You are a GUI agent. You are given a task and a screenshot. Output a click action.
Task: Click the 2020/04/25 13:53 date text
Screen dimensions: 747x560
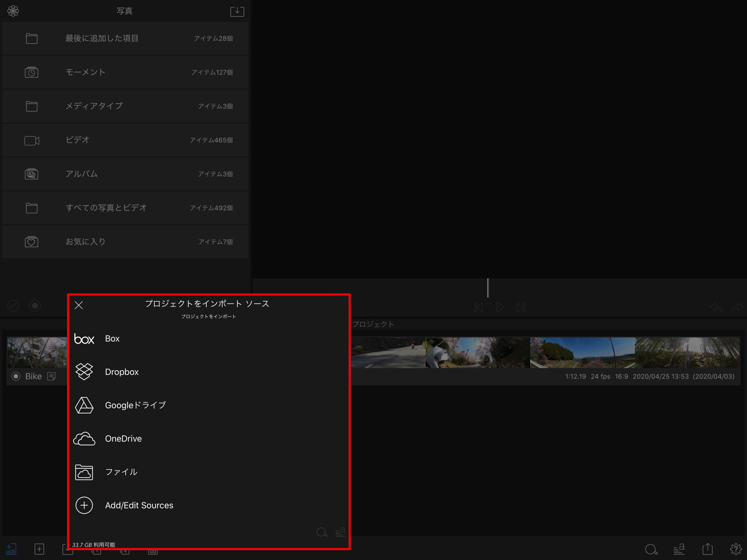tap(661, 376)
